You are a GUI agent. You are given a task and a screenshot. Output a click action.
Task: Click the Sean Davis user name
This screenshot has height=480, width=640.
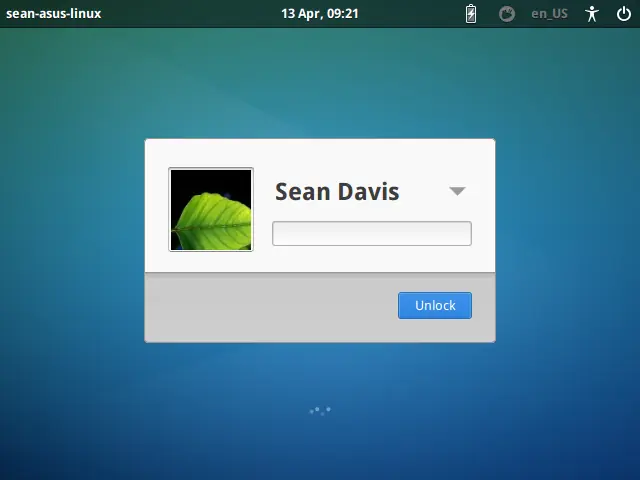click(337, 191)
